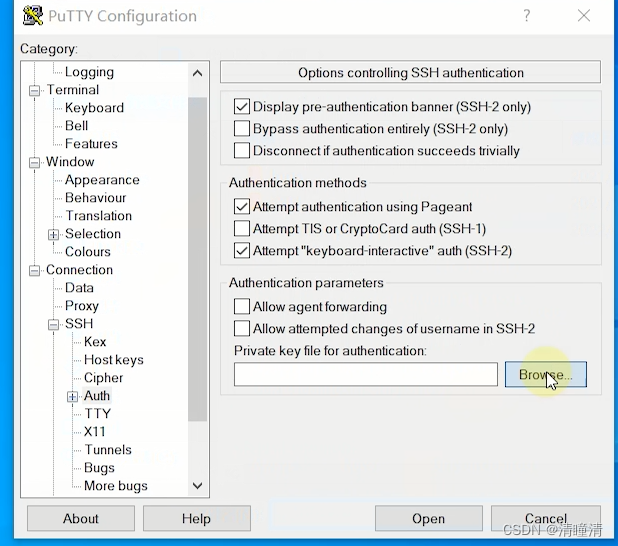Screen dimensions: 618x546
Task: Select Logging in the category tree
Action: click(89, 72)
